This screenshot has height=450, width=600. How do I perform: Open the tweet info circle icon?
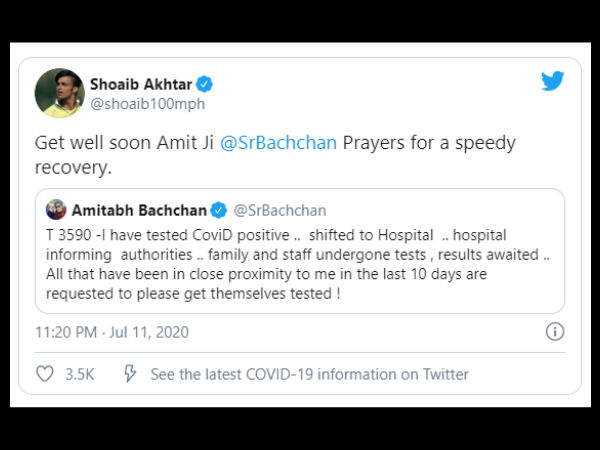point(555,331)
